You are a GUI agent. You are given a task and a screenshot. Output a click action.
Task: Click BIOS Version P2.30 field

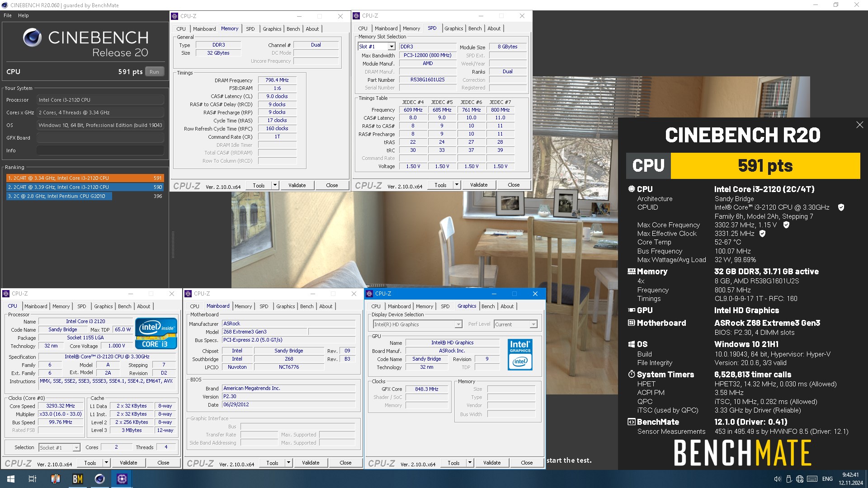[x=288, y=396]
